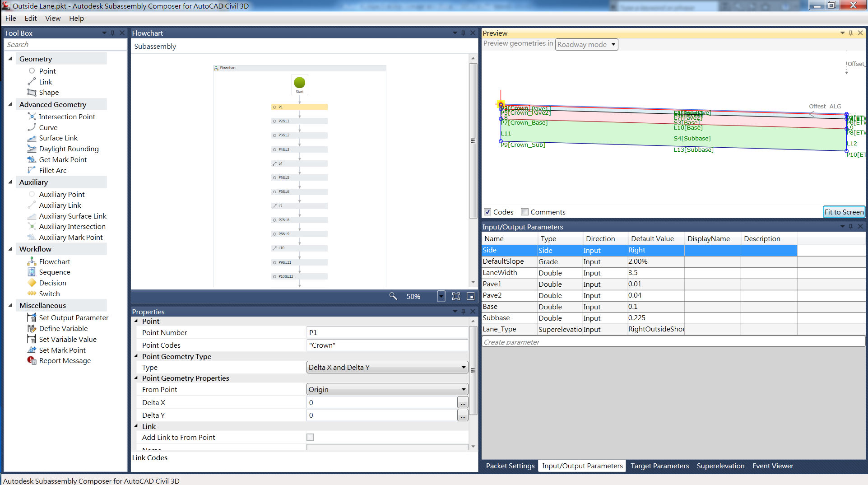
Task: Collapse the Advanced Geometry section
Action: pyautogui.click(x=10, y=104)
